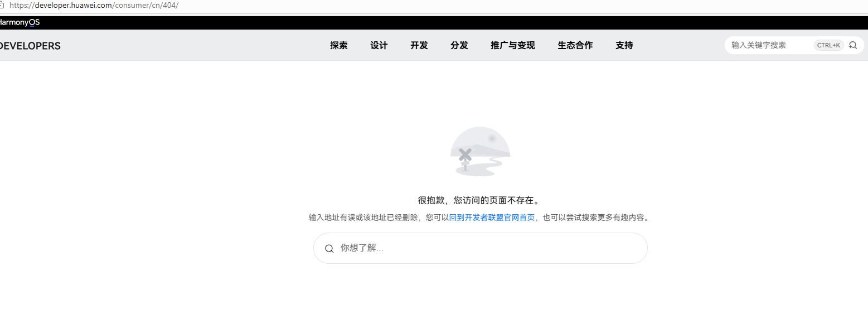Click the site info icon beside URL
The image size is (868, 314).
(x=2, y=5)
